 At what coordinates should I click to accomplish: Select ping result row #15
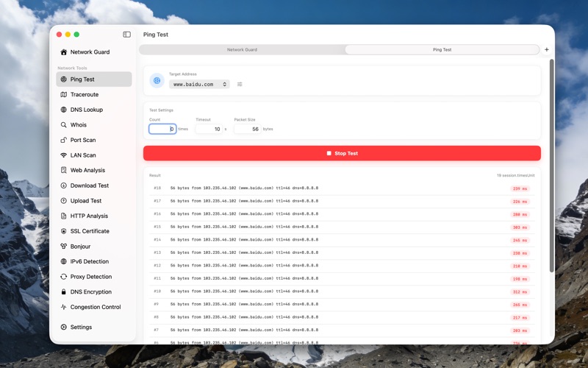coord(342,227)
